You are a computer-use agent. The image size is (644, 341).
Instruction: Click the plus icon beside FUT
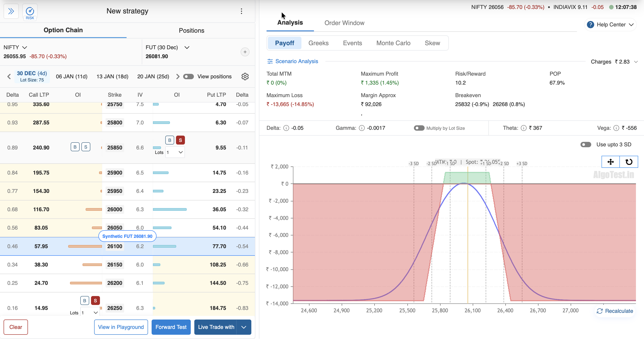pyautogui.click(x=245, y=52)
